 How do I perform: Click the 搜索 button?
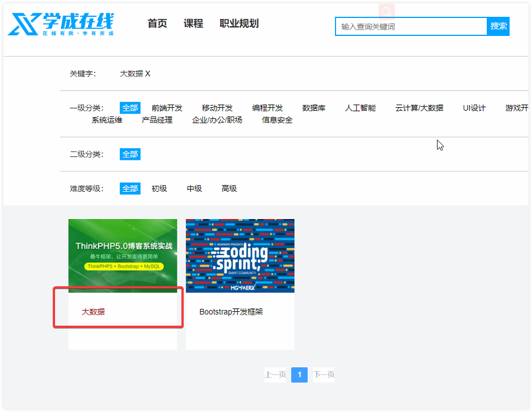pyautogui.click(x=498, y=26)
